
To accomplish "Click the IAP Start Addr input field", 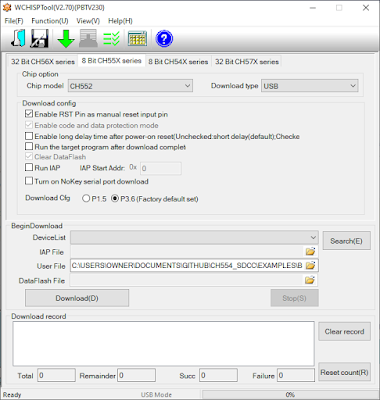I will click(161, 168).
